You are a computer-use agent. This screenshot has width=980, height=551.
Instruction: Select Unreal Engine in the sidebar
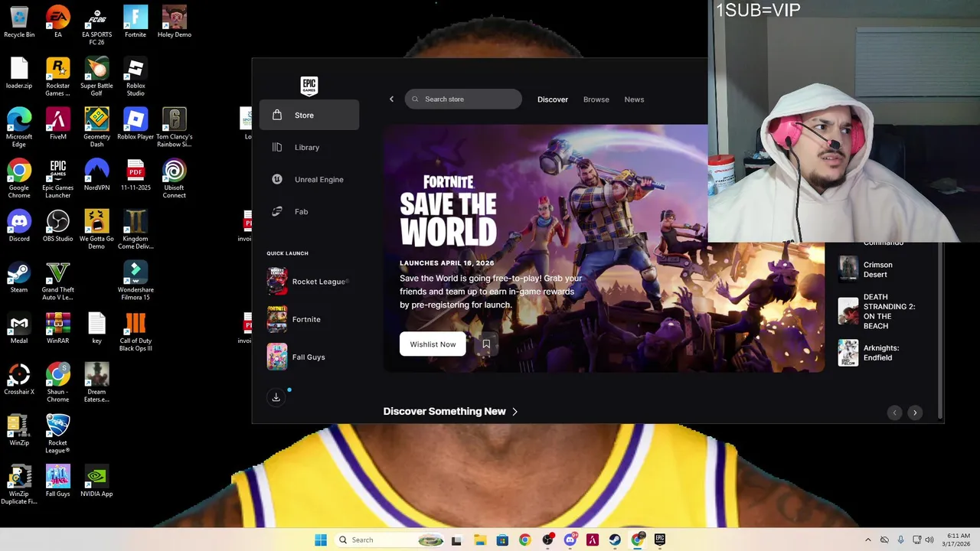(x=309, y=179)
